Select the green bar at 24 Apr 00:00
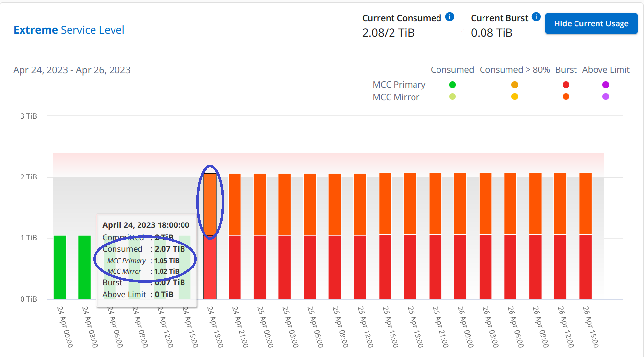This screenshot has width=644, height=357. click(x=60, y=267)
